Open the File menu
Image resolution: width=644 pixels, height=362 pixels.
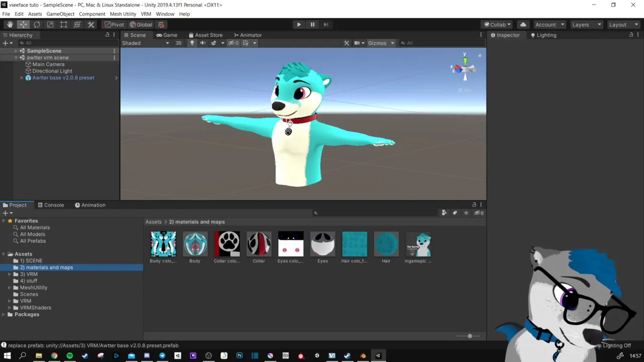coord(6,14)
